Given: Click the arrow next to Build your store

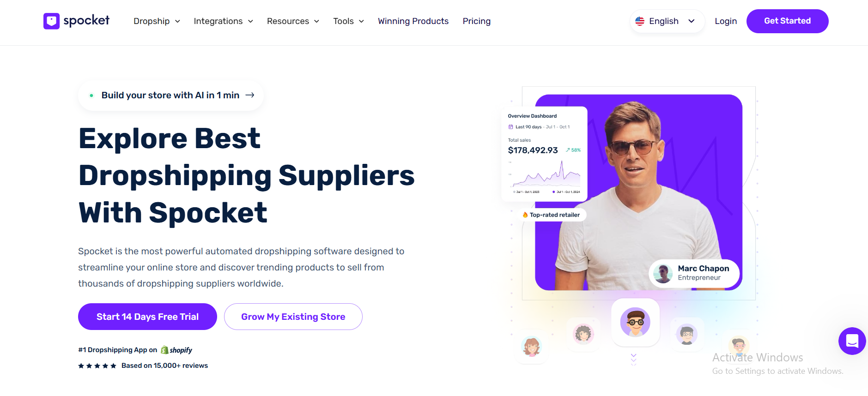Looking at the screenshot, I should [x=250, y=95].
